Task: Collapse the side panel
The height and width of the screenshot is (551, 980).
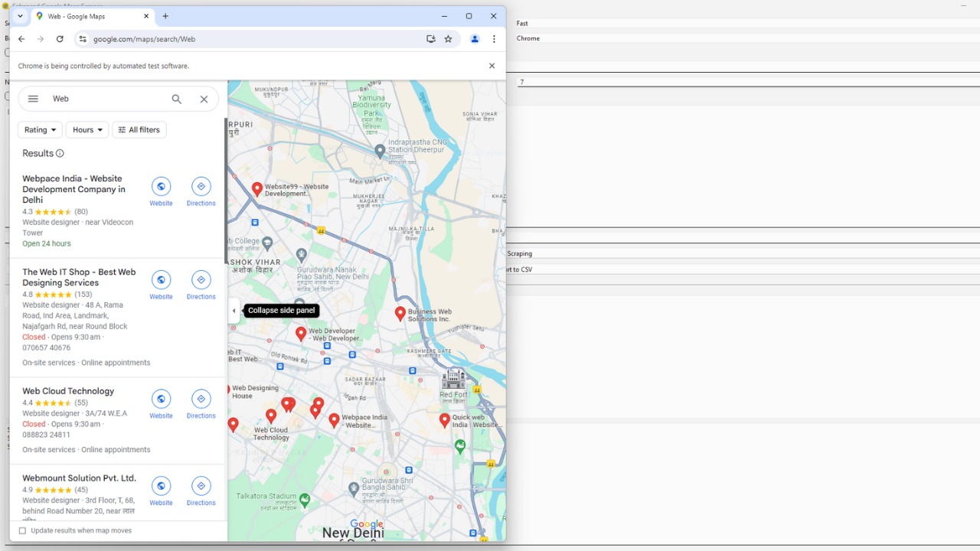Action: point(234,310)
